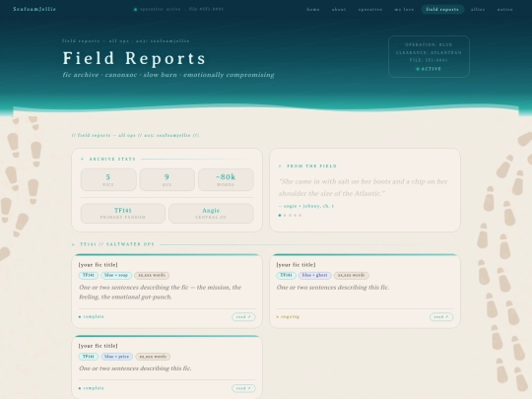Click complete status on blue × soap card

pos(92,317)
